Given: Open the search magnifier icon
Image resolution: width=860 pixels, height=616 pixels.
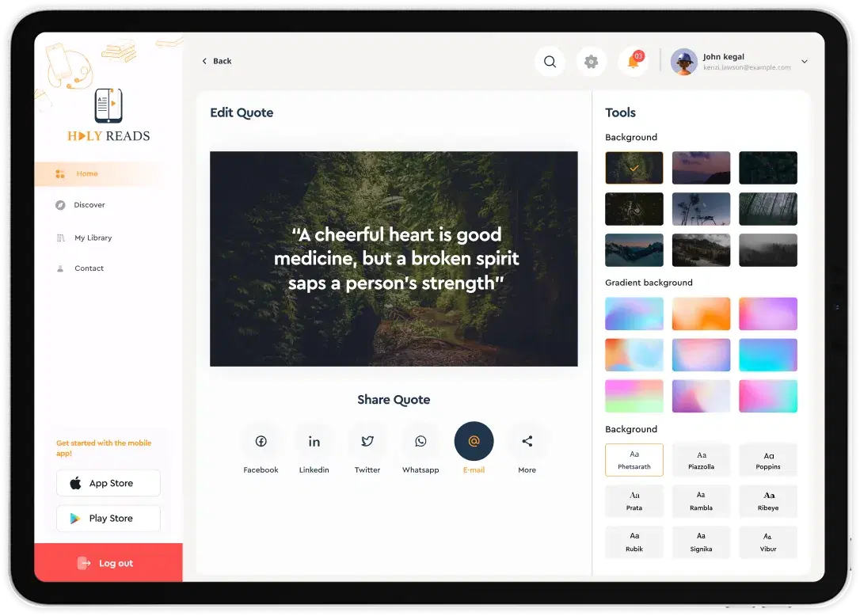Looking at the screenshot, I should point(550,62).
